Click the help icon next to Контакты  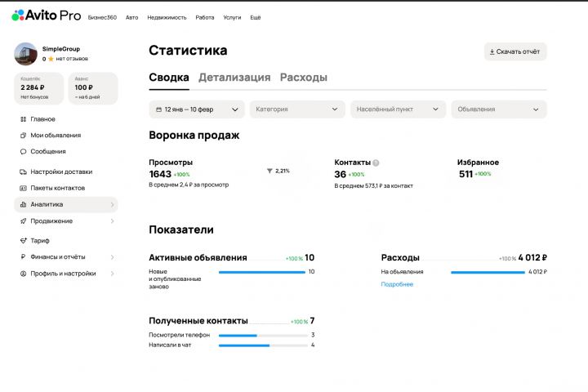(x=376, y=163)
